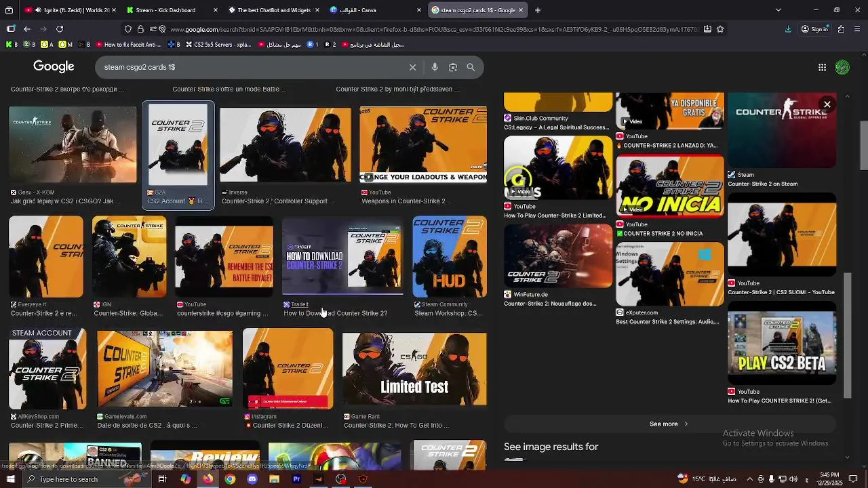Open CS2 5x5 Servers bookmark
This screenshot has width=868, height=488.
[x=218, y=45]
